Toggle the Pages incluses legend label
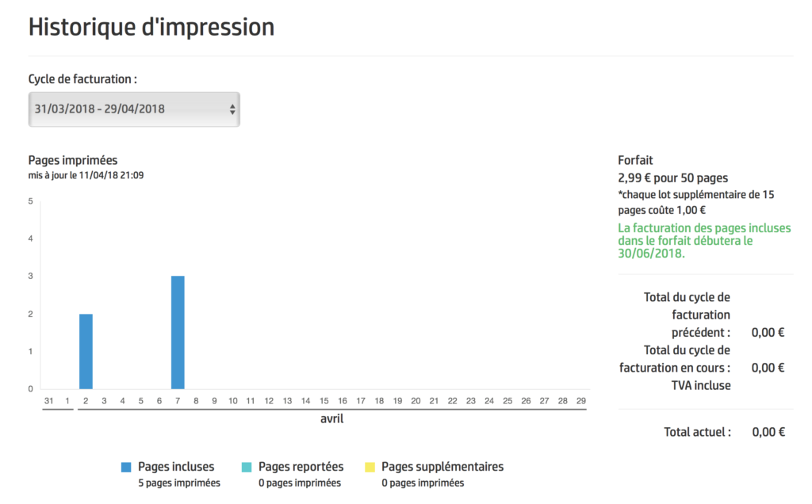 click(x=176, y=467)
